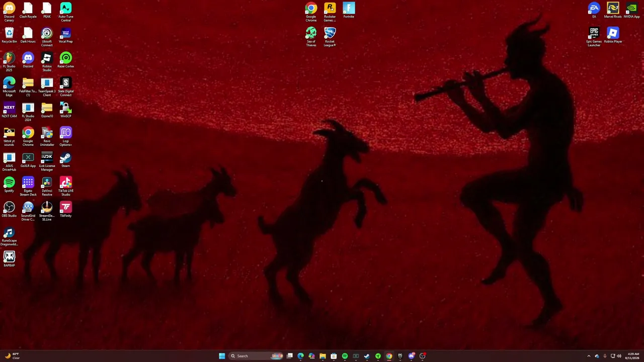Launch Logi Options+ from the desktop
The width and height of the screenshot is (644, 362).
pos(66,137)
